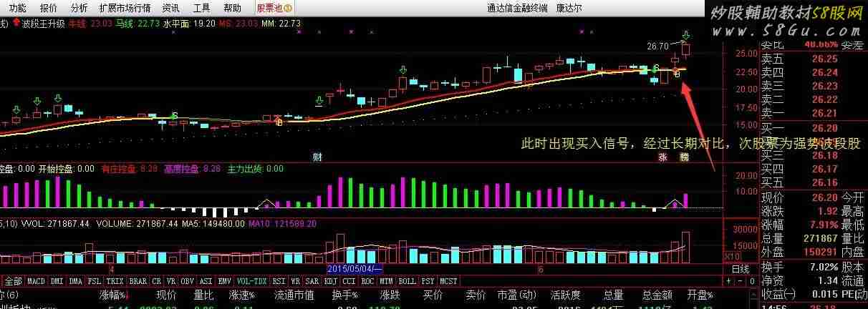Click the 涨幅 value 7.91%
Image resolution: width=868 pixels, height=309 pixels.
[824, 225]
